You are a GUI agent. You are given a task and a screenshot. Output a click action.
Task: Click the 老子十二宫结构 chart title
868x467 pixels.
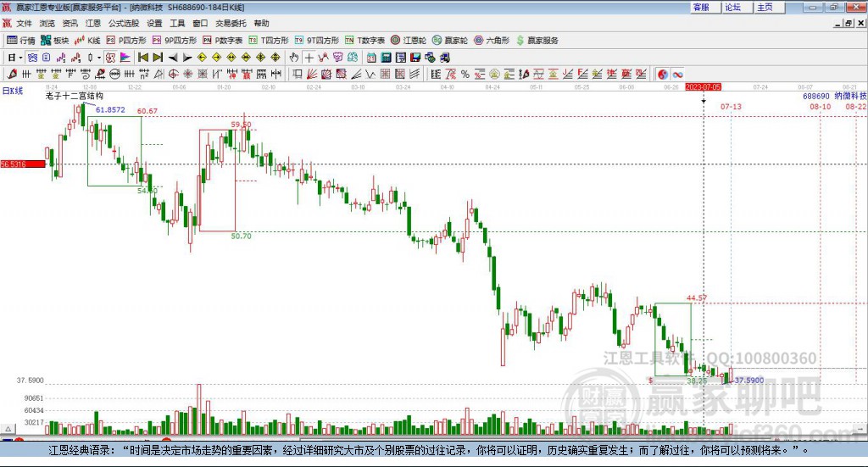(75, 97)
